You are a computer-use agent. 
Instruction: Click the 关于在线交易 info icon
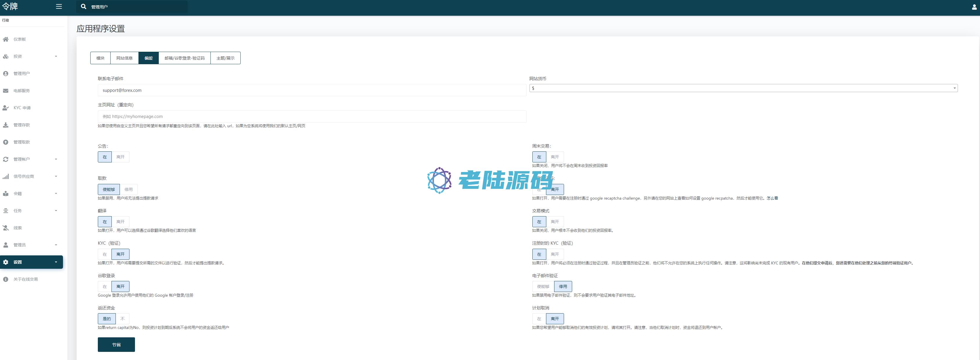click(6, 279)
